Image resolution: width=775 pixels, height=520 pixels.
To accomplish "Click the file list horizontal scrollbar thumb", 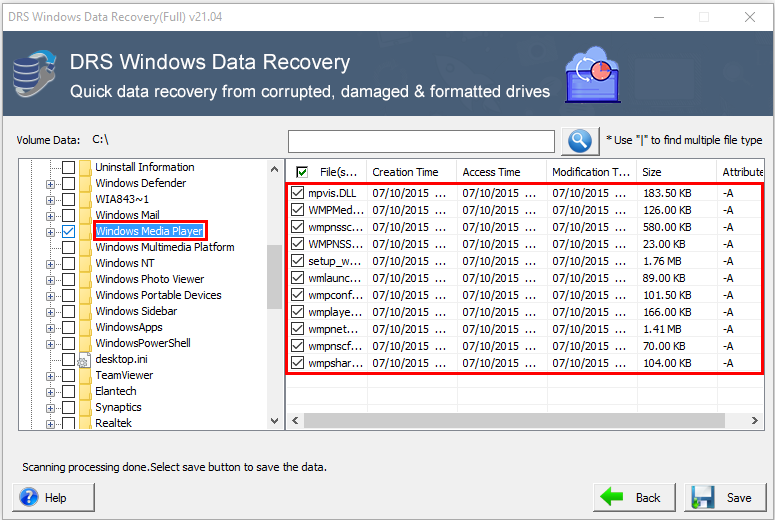I will [514, 421].
